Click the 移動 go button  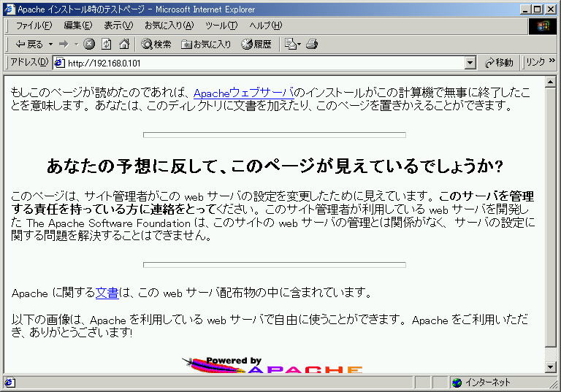pyautogui.click(x=499, y=63)
